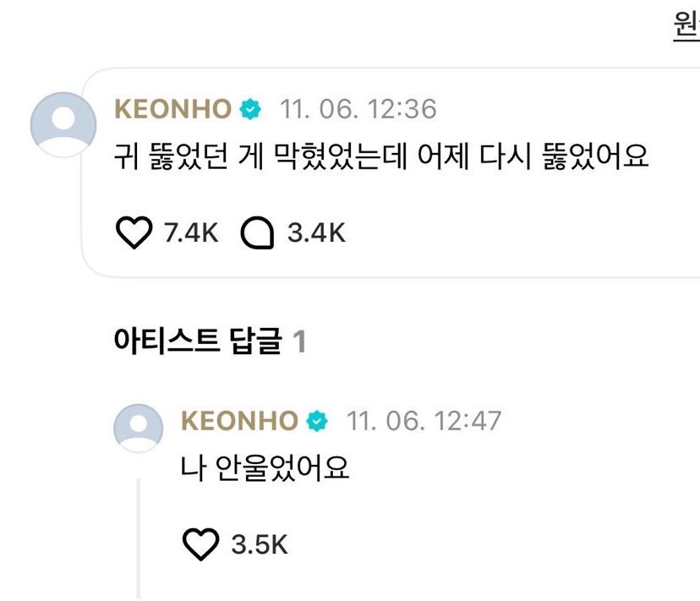This screenshot has height=601, width=700.
Task: Open comments via the speech bubble icon
Action: (257, 232)
